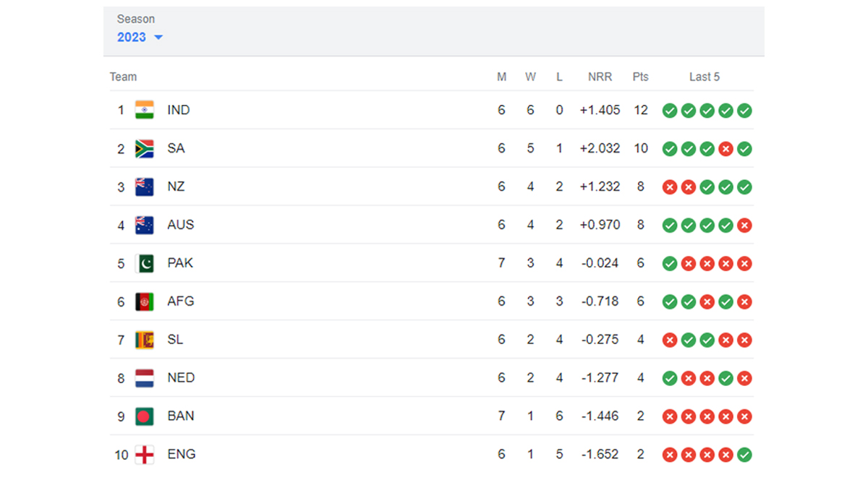Select the IND team name
868x488 pixels.
point(178,110)
